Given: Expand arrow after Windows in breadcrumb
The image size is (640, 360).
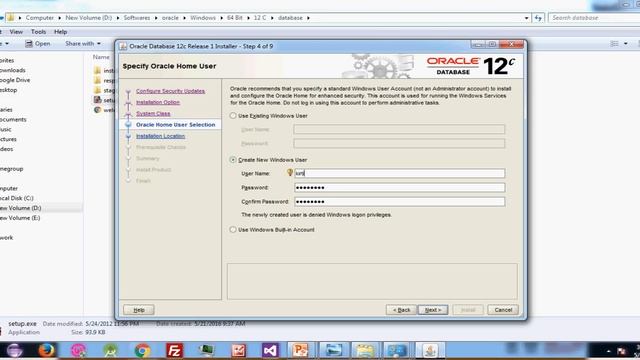Looking at the screenshot, I should (221, 18).
